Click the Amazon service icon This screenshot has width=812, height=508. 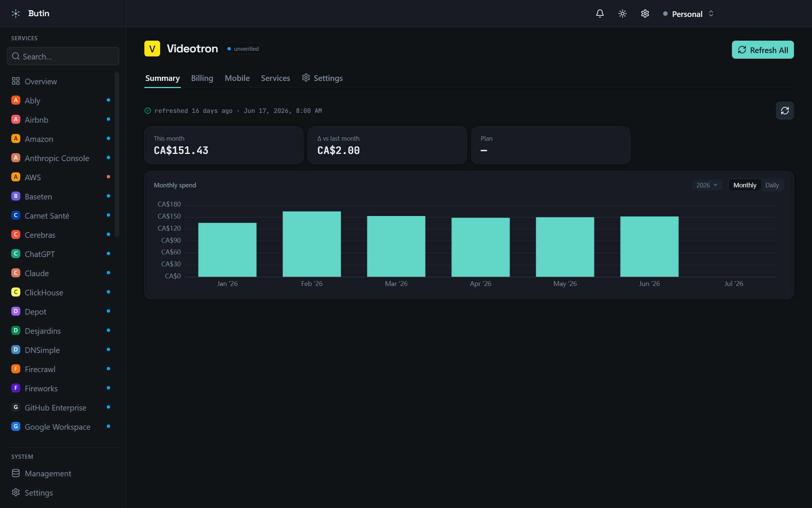pos(16,138)
